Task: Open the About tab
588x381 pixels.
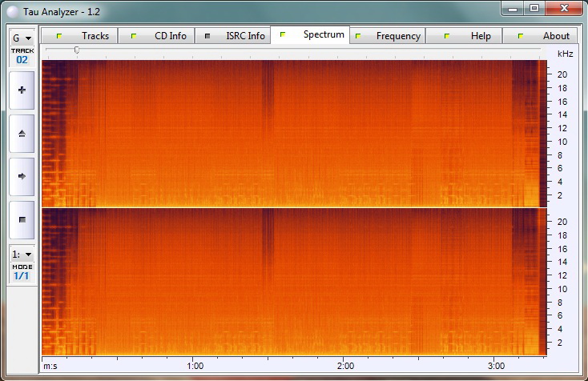Action: 541,36
